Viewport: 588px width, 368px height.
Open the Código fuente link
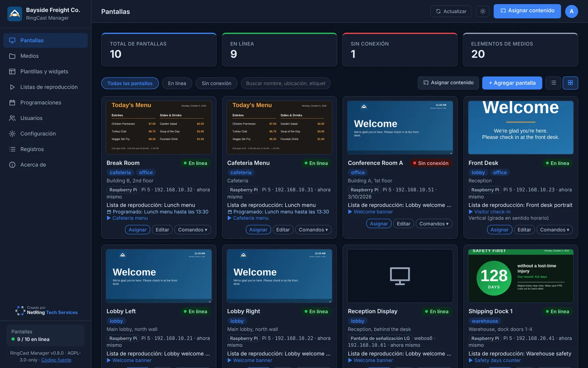tap(56, 360)
